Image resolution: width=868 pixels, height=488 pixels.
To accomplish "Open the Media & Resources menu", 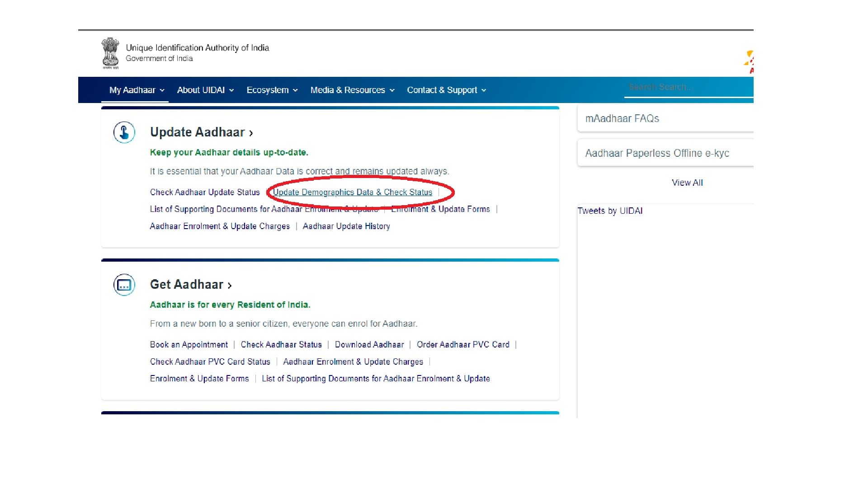I will click(352, 90).
